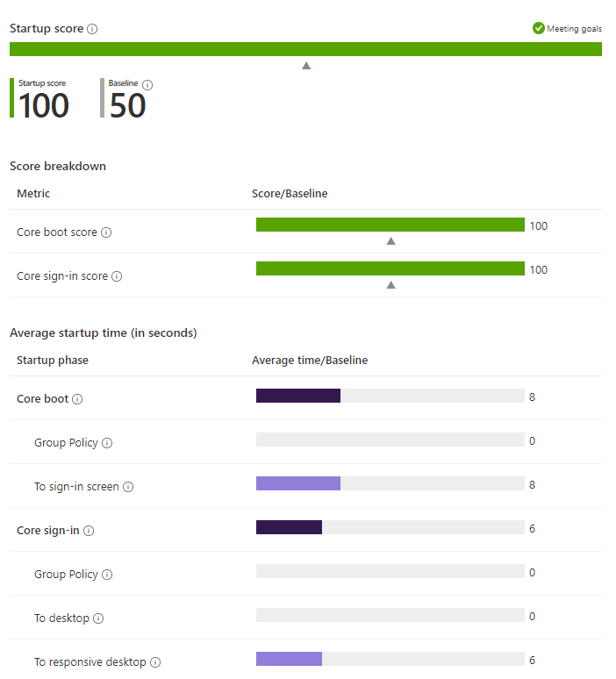Click the baseline marker under Core boot score bar
This screenshot has width=616, height=679.
tap(390, 240)
